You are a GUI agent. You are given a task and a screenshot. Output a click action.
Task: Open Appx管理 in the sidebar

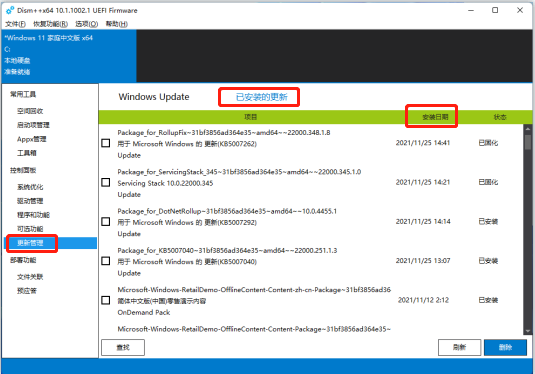pos(31,139)
